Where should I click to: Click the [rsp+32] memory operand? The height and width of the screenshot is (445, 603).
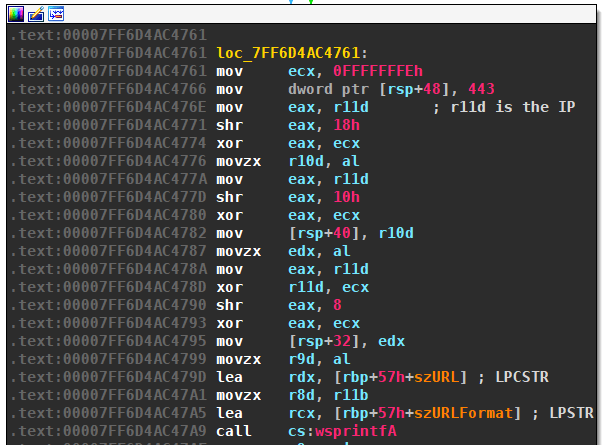[x=324, y=341]
